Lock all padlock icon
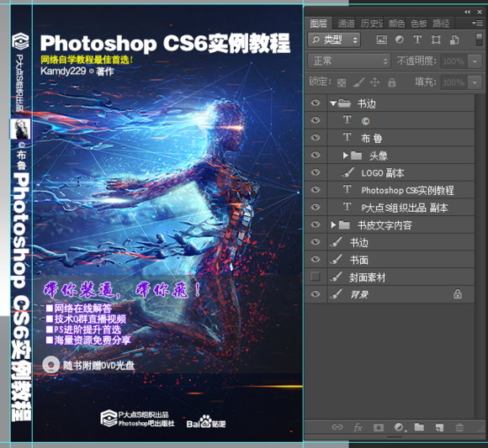The height and width of the screenshot is (448, 488). (392, 82)
